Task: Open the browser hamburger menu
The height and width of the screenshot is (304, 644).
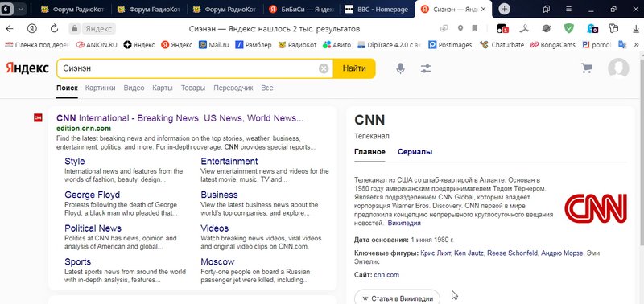Action: [x=569, y=9]
